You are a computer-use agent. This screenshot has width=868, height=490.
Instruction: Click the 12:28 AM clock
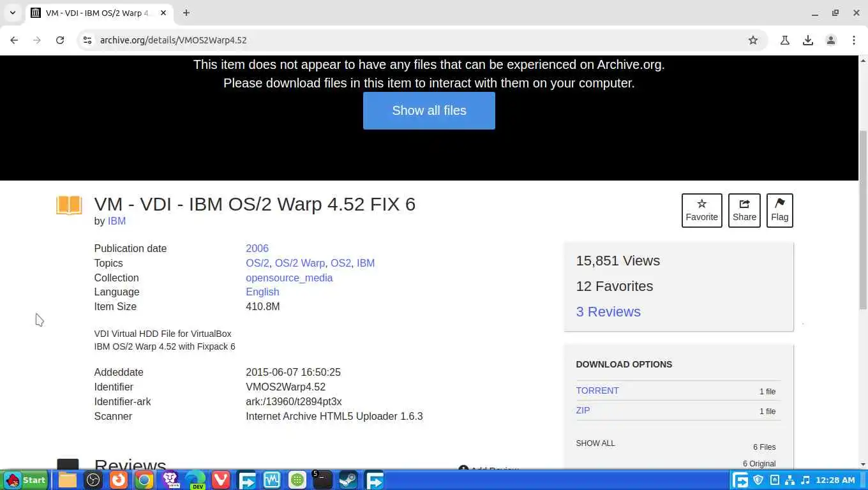(835, 480)
